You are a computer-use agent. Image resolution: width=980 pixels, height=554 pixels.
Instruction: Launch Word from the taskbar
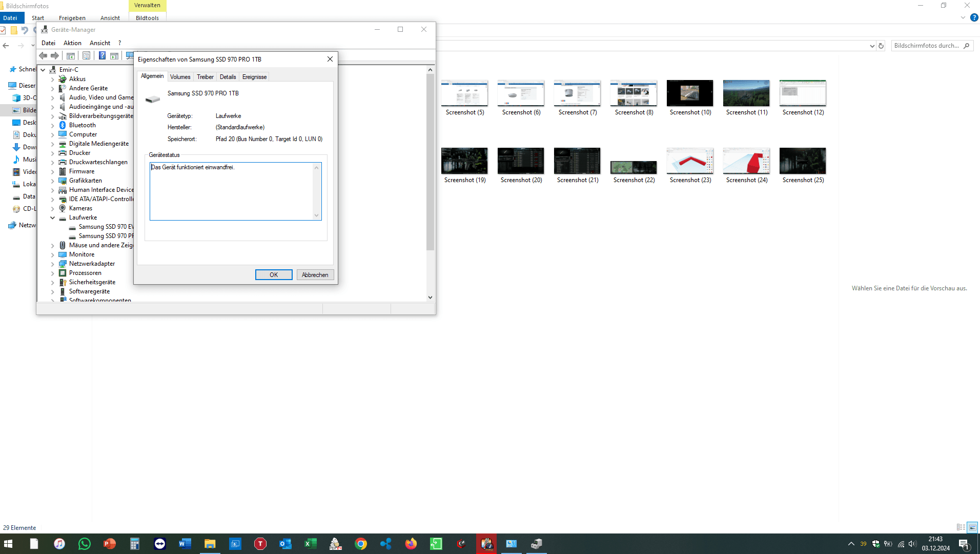[x=185, y=544]
